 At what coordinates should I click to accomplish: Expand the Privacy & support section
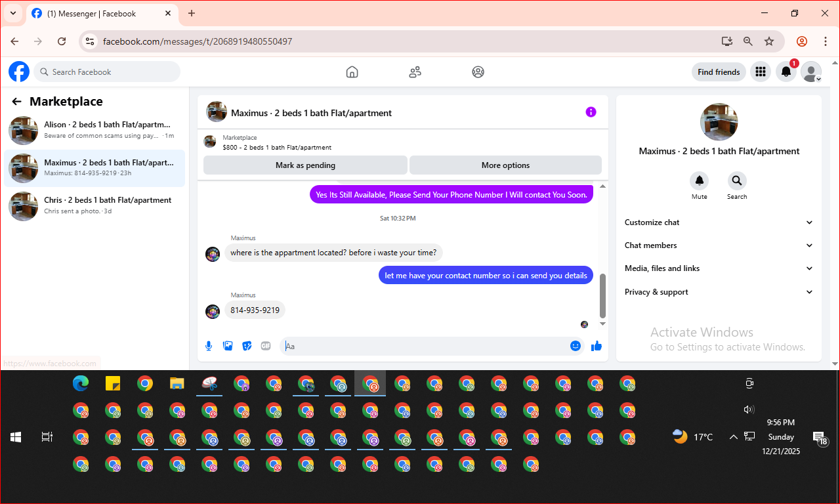pyautogui.click(x=719, y=292)
